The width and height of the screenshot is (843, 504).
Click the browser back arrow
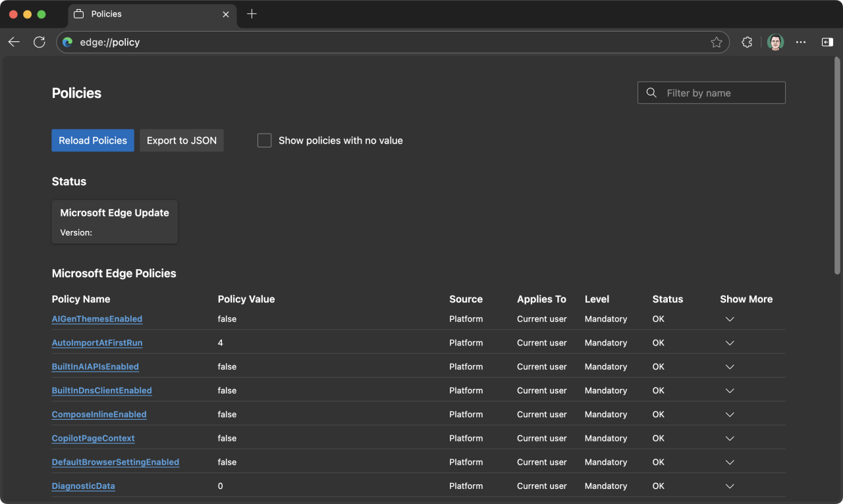[14, 42]
